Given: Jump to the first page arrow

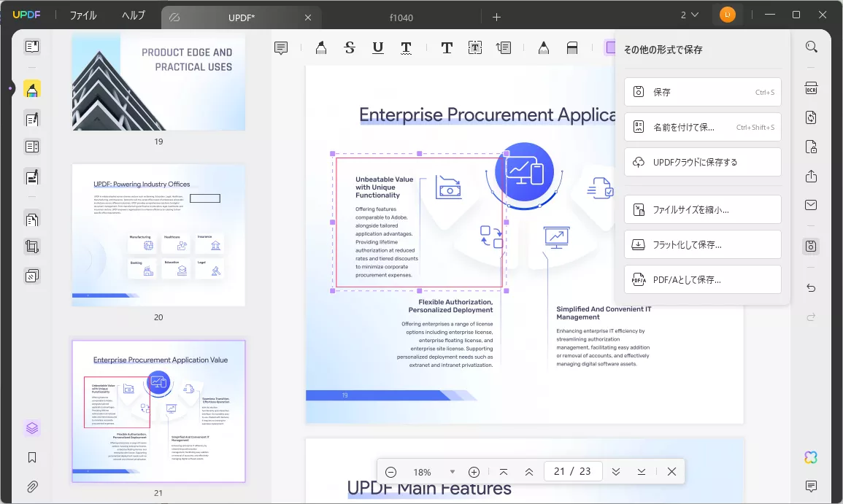Looking at the screenshot, I should (x=503, y=472).
